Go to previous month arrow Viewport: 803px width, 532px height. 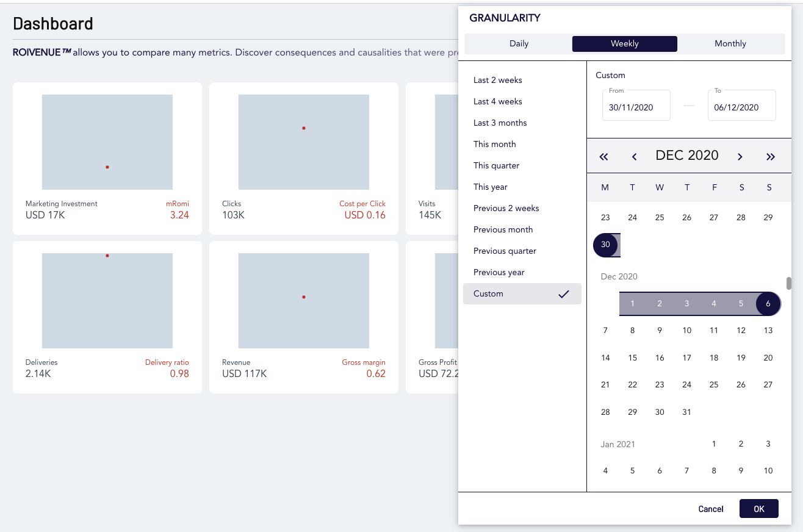coord(634,157)
